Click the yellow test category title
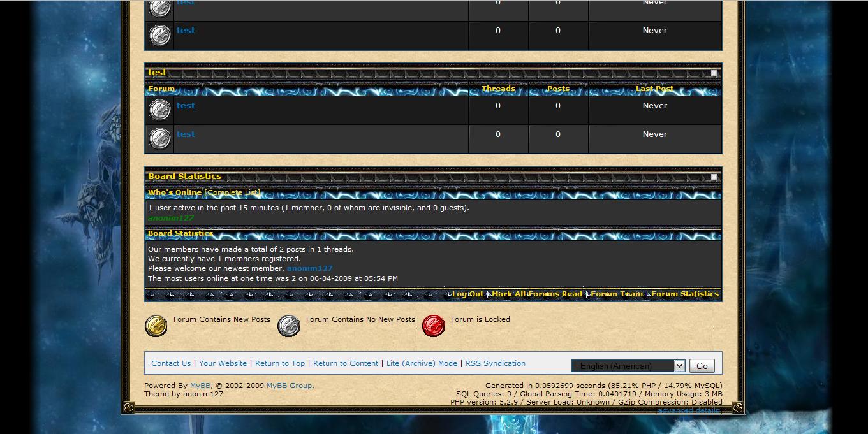This screenshot has height=434, width=868. pyautogui.click(x=157, y=73)
